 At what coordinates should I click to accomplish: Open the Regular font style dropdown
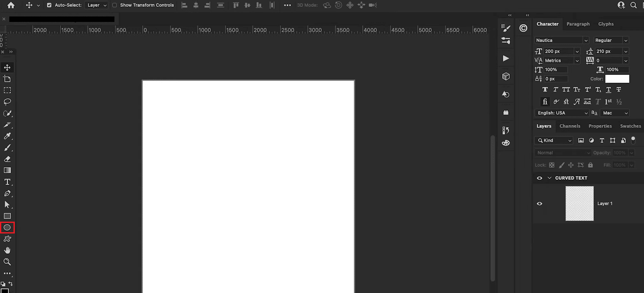(x=611, y=40)
